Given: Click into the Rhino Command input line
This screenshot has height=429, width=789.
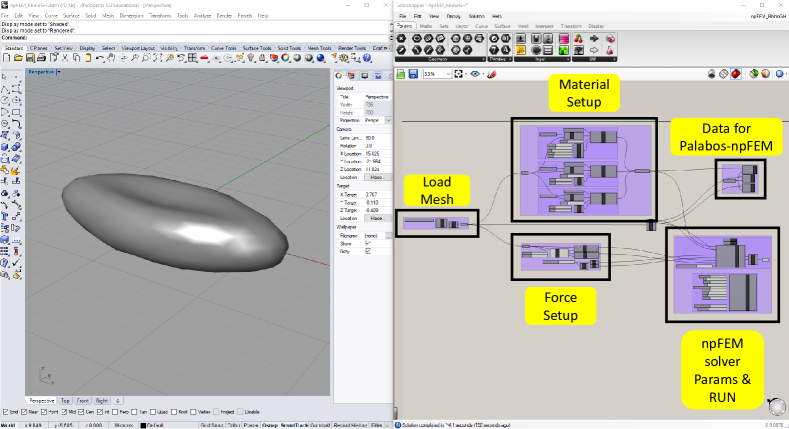Looking at the screenshot, I should (x=209, y=38).
